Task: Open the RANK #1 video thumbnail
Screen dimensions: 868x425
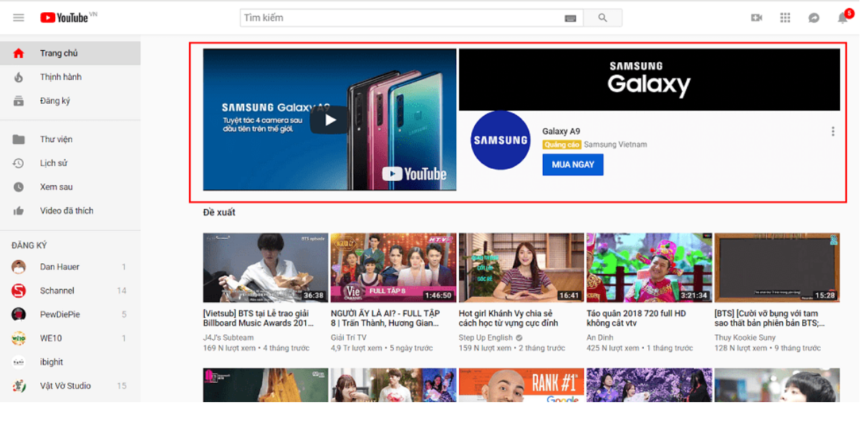Action: click(x=521, y=385)
